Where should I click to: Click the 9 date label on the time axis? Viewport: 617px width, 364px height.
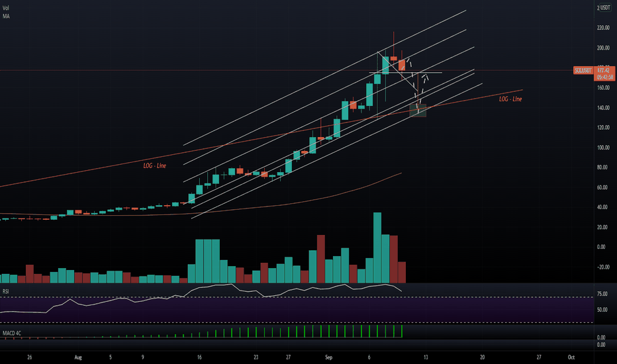pos(142,357)
